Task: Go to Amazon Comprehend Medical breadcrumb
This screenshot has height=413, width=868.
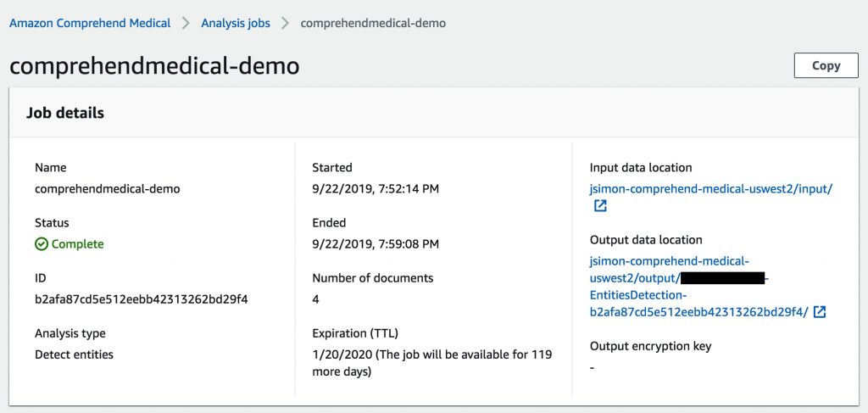Action: pos(90,23)
